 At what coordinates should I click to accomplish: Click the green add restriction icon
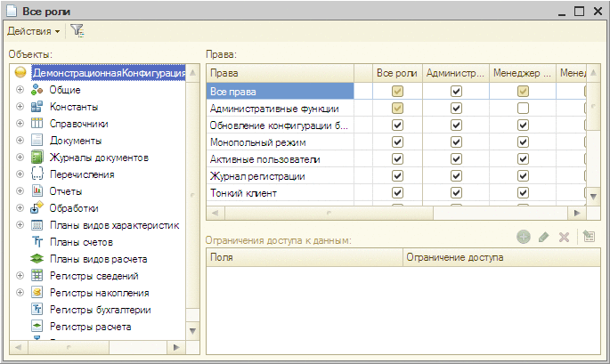[x=524, y=237]
